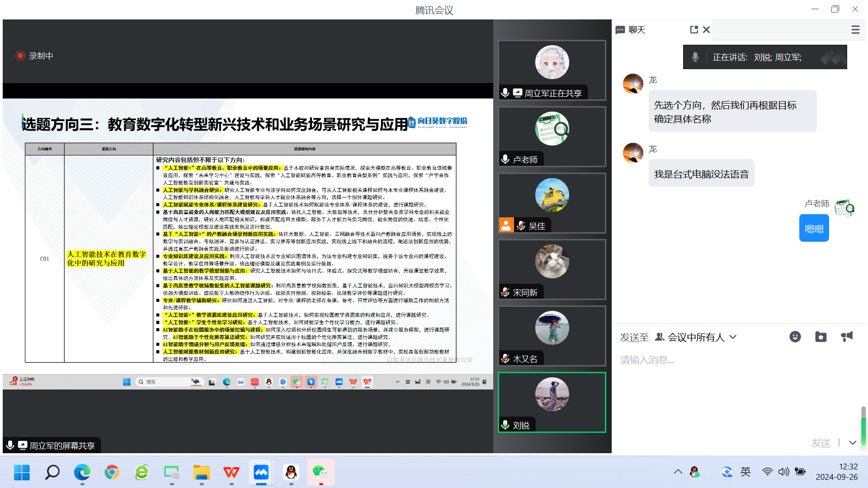
Task: Select 吴佳 participant video tile
Action: pos(552,203)
